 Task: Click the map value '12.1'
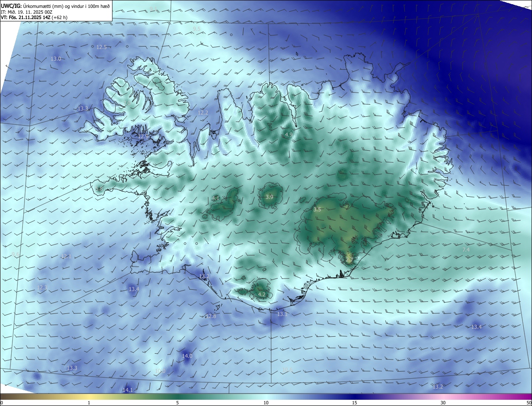click(x=66, y=256)
